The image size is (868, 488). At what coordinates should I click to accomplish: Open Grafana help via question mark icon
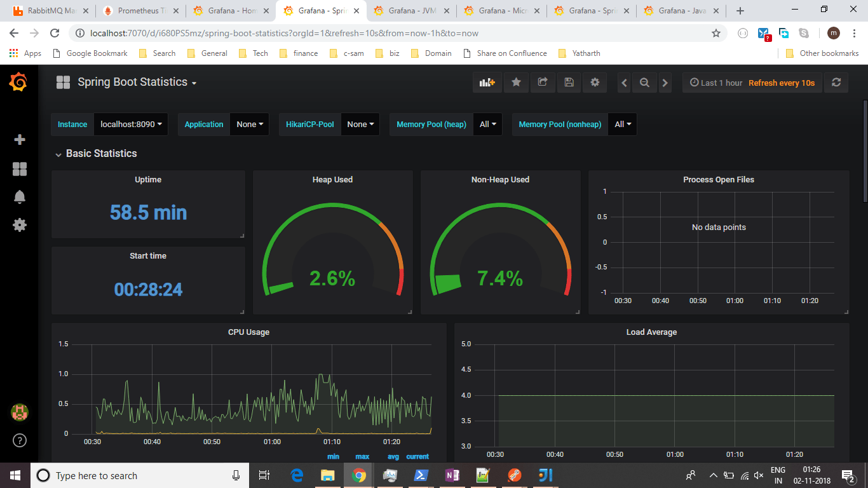(19, 441)
